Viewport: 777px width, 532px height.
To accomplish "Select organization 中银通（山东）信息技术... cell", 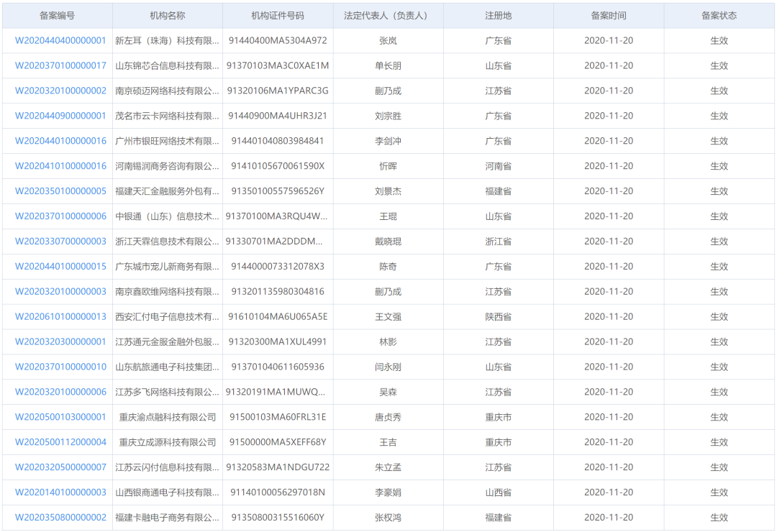I will click(x=168, y=216).
